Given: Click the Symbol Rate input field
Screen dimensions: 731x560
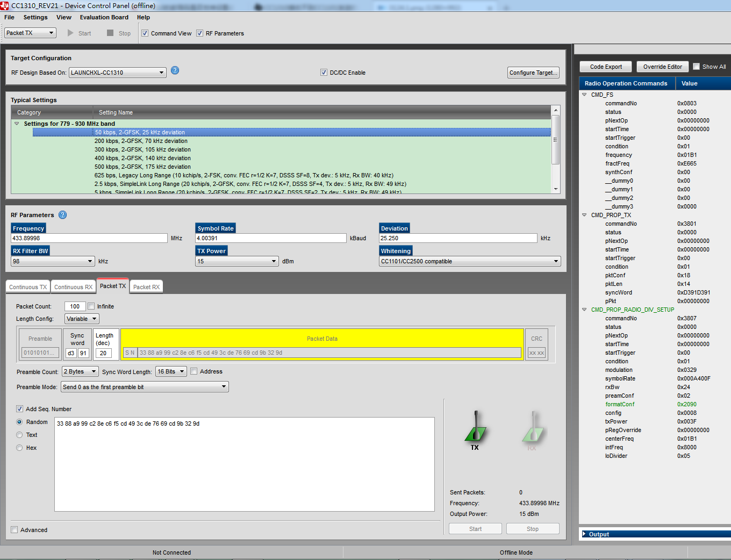Looking at the screenshot, I should (271, 238).
